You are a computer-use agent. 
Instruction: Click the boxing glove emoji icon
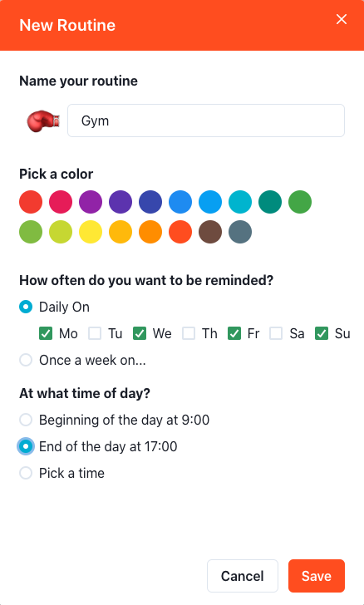click(x=43, y=121)
